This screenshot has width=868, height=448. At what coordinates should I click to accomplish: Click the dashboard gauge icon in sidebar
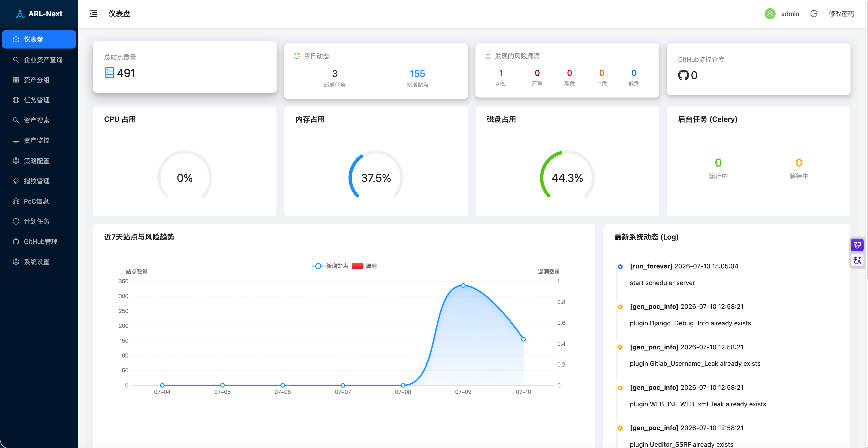16,39
